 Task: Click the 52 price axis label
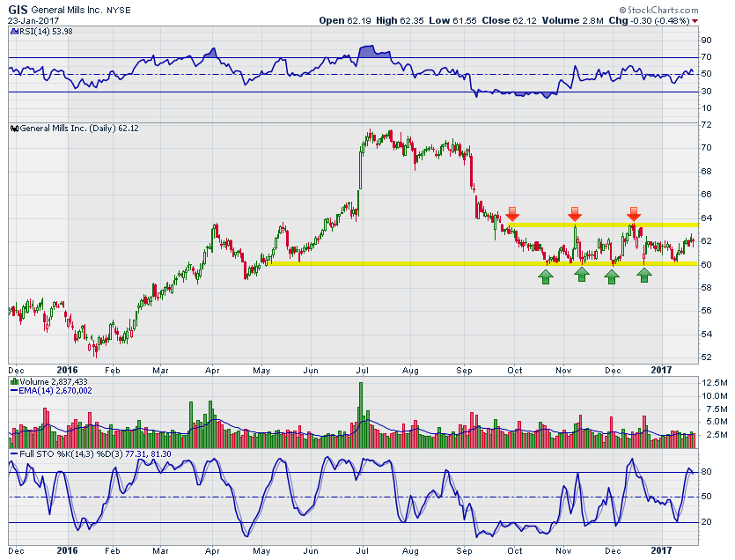click(706, 357)
